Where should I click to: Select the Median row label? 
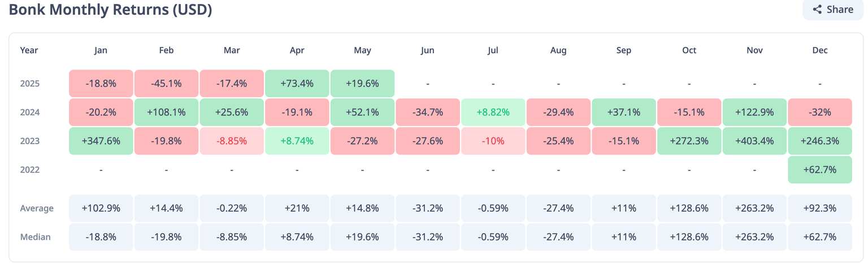(x=36, y=237)
